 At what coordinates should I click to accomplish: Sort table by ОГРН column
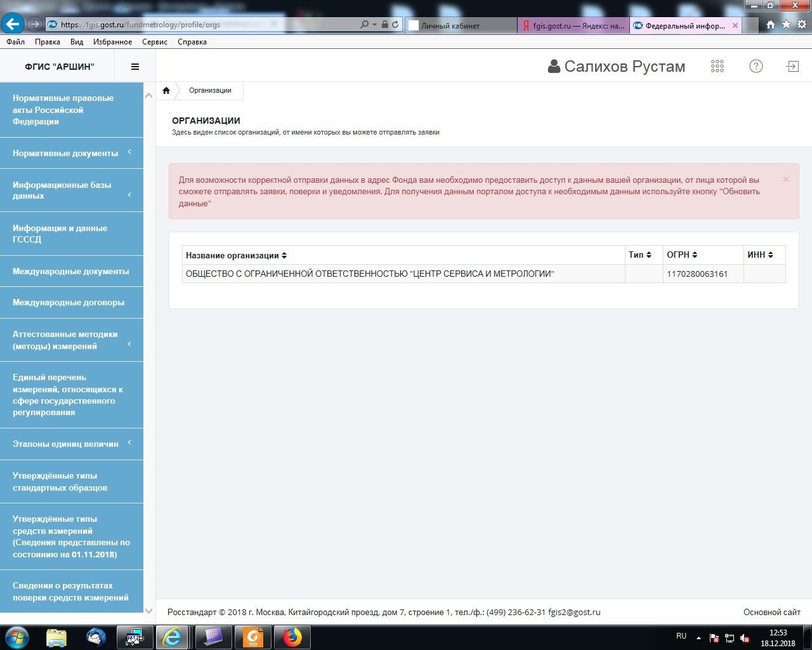(x=682, y=255)
